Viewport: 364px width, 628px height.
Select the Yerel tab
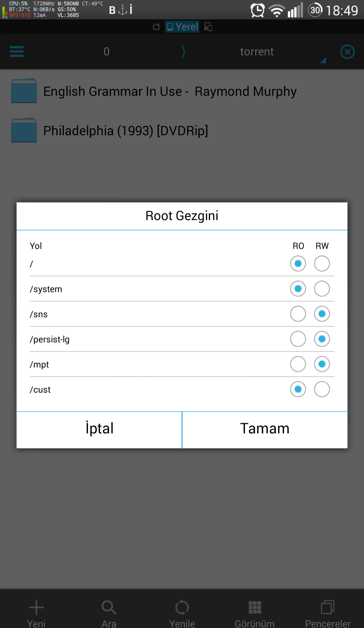click(182, 27)
